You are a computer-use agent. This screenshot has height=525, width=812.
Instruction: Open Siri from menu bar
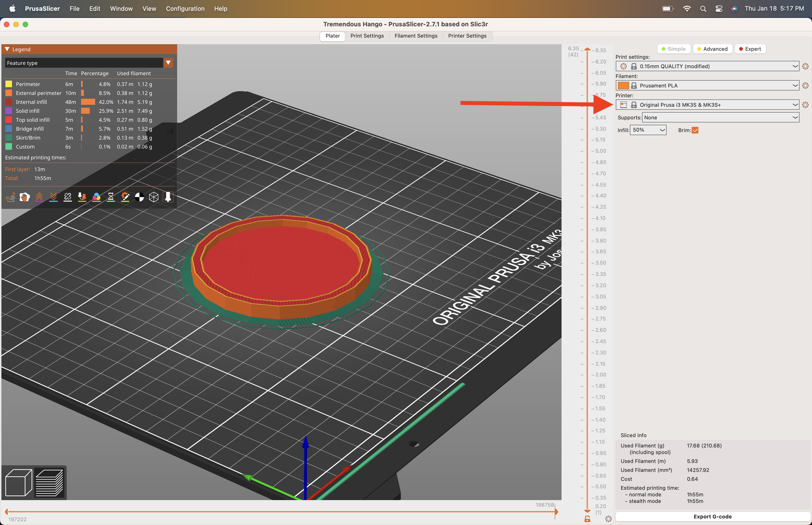734,8
